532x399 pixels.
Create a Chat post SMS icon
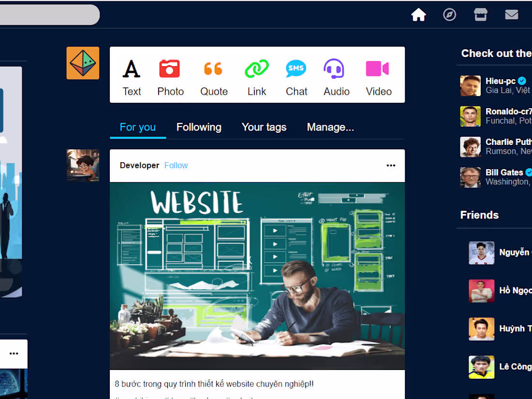(296, 69)
